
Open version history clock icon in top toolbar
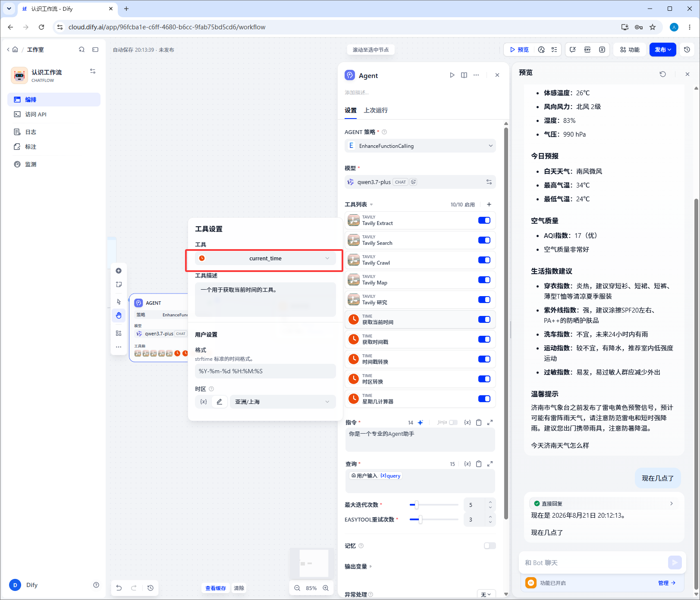[x=687, y=50]
